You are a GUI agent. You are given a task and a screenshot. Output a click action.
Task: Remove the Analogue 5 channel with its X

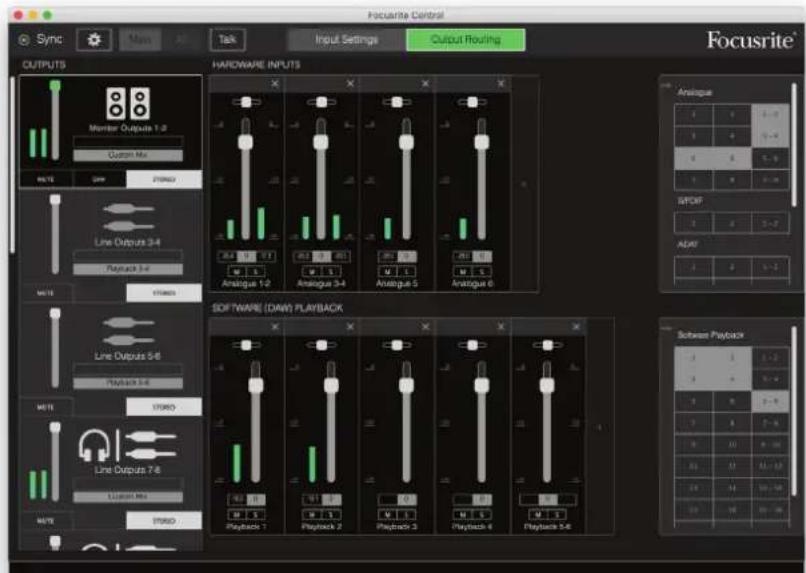(x=425, y=83)
